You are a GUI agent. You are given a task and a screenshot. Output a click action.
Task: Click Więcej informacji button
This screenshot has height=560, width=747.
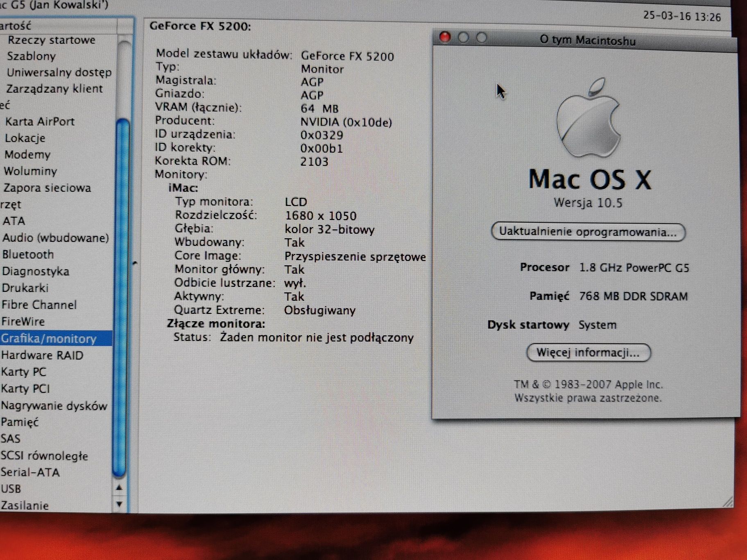coord(589,353)
